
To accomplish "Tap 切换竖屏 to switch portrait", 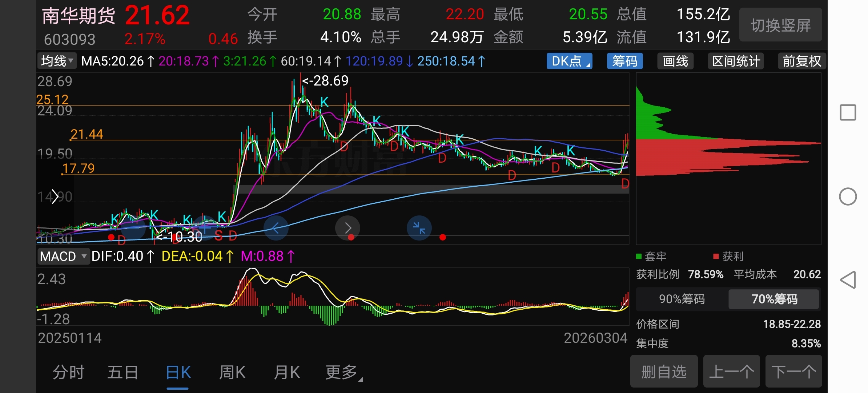I will [x=780, y=25].
